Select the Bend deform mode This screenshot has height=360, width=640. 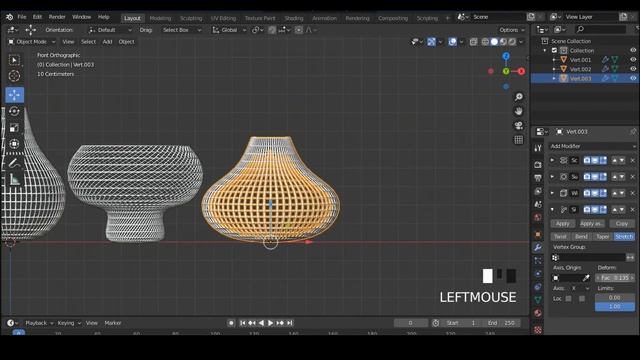pyautogui.click(x=581, y=237)
